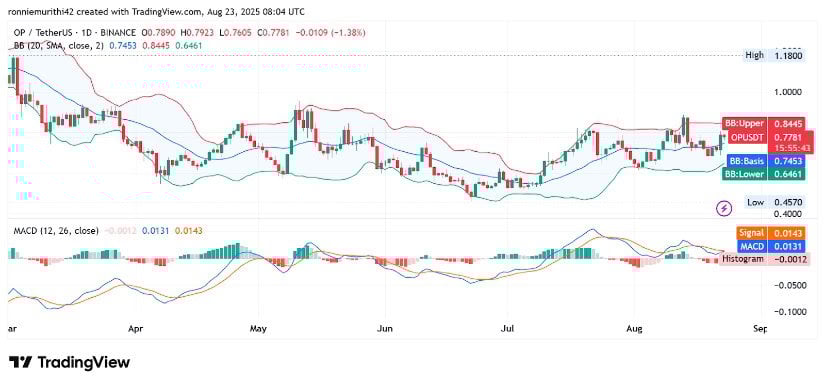This screenshot has height=385, width=825.
Task: Click the -0.0500 MACD scale value
Action: click(x=788, y=285)
